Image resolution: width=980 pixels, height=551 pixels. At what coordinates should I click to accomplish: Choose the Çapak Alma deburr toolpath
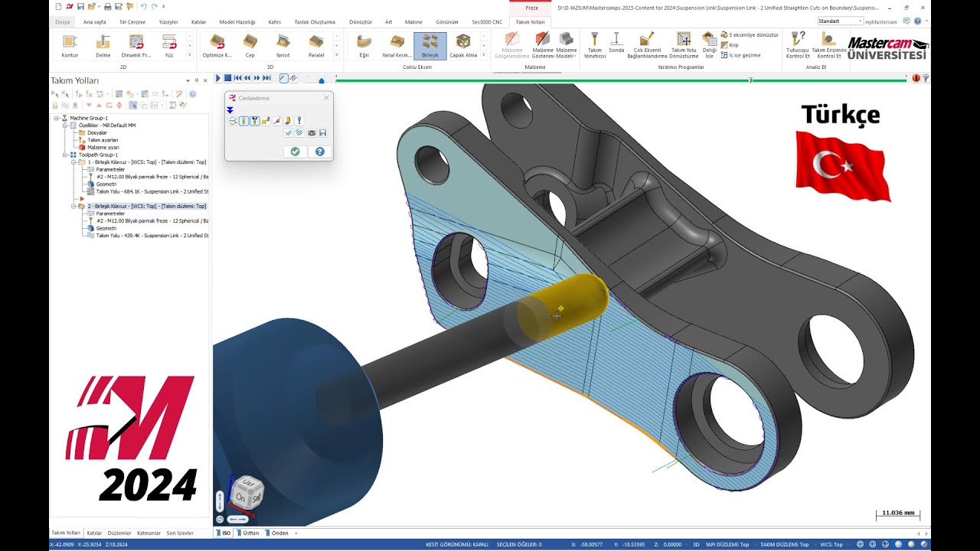coord(463,46)
